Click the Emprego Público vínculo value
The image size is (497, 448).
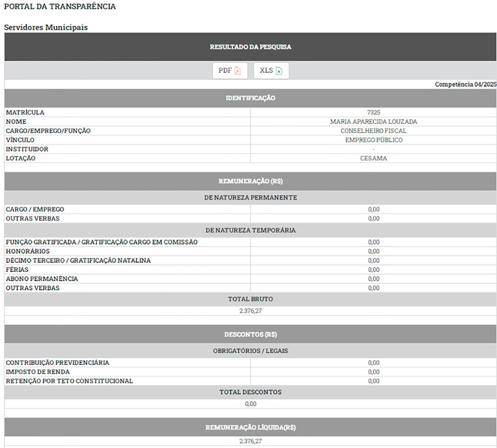[374, 140]
